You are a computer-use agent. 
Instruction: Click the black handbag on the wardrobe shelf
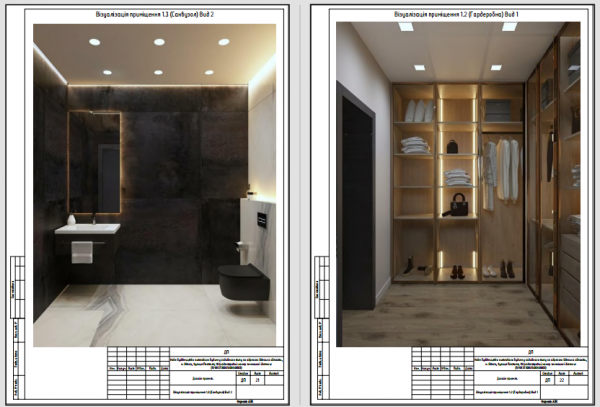[x=459, y=206]
